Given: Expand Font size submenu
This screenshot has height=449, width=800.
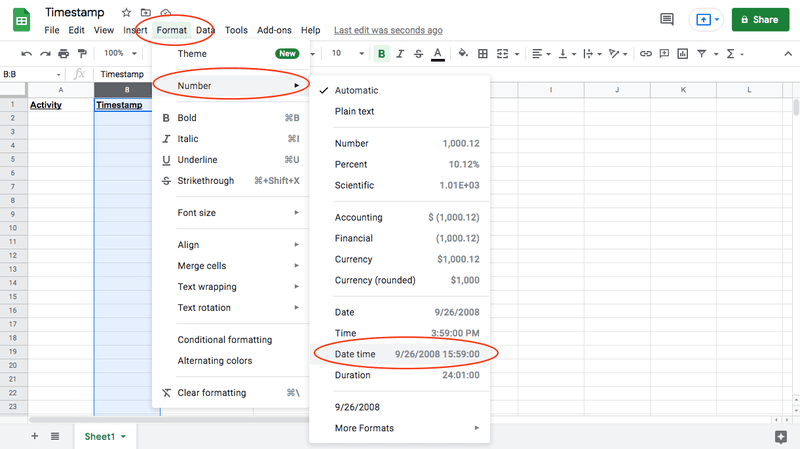Looking at the screenshot, I should (x=231, y=213).
